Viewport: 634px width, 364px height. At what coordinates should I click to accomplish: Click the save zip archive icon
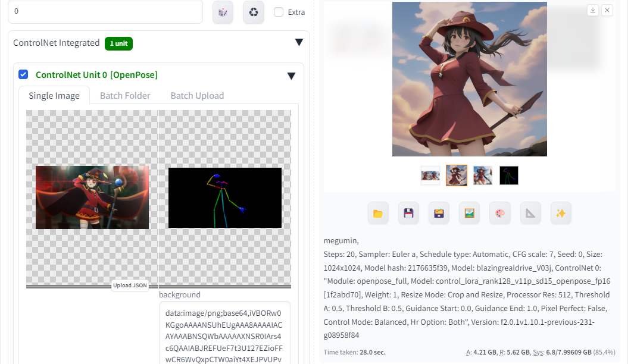click(439, 214)
